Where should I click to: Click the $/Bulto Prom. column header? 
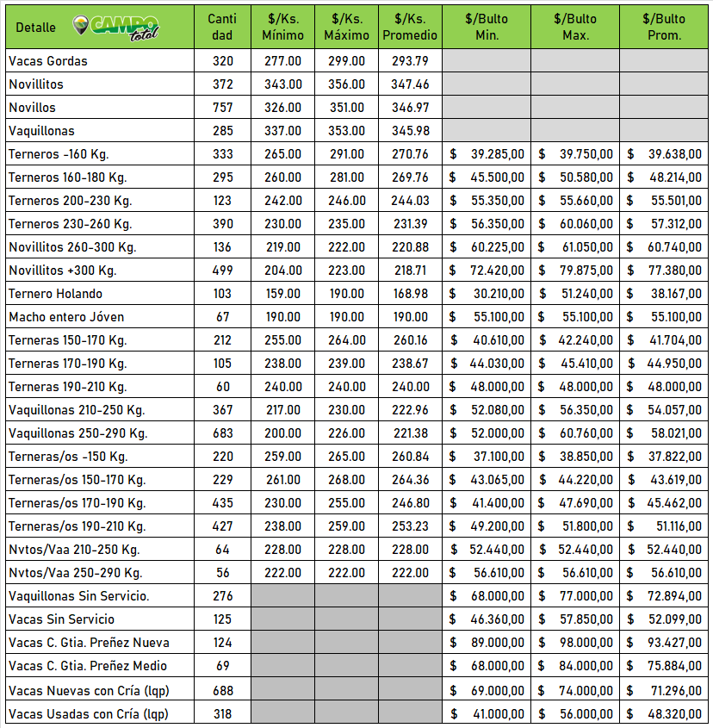point(664,27)
